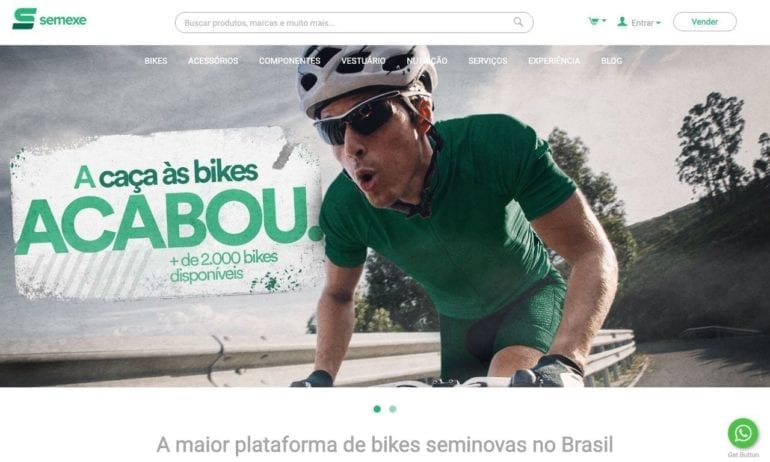Click the magnifier search icon

tap(518, 22)
